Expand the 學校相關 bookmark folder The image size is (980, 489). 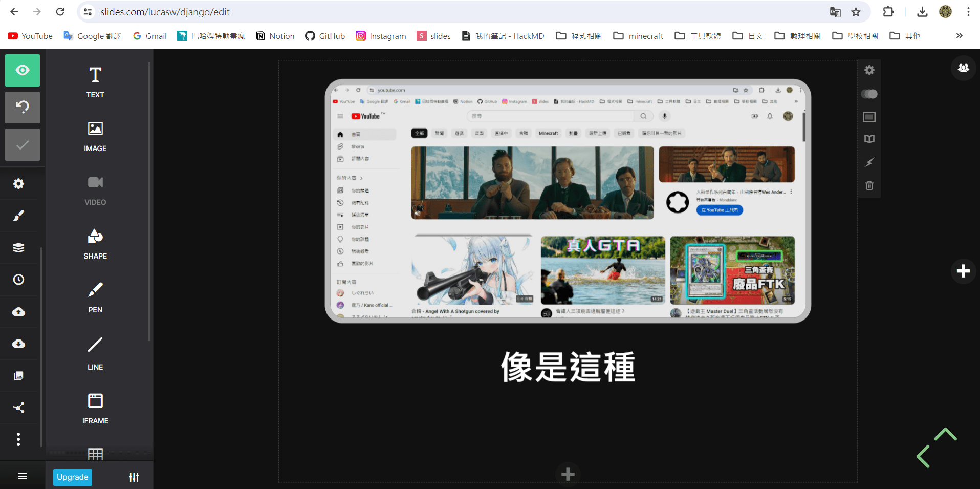(855, 36)
